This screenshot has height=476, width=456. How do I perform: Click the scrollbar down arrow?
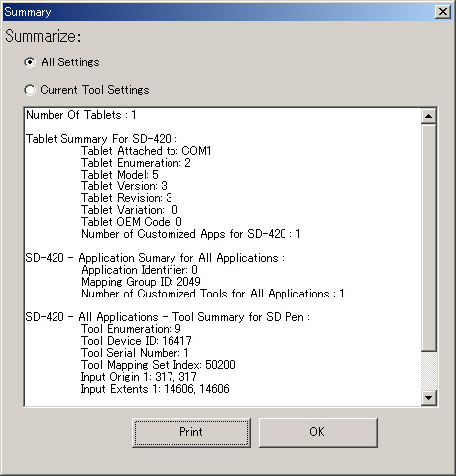point(429,397)
